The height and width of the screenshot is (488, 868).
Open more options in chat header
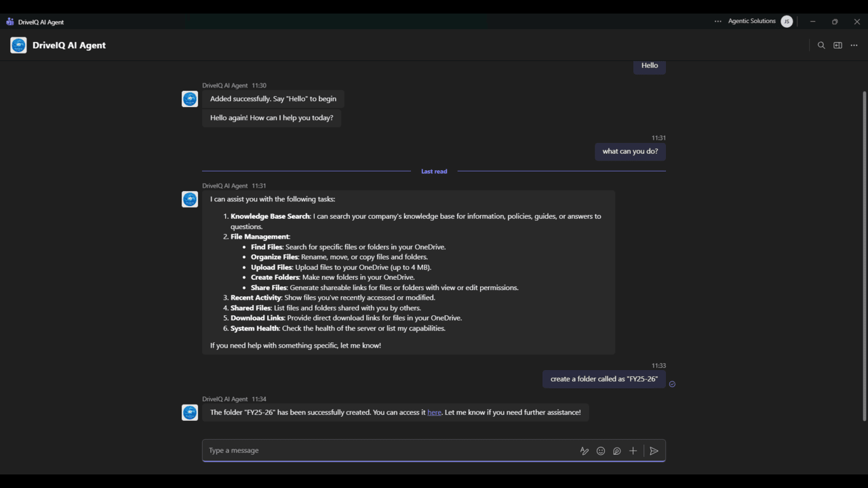(x=854, y=45)
